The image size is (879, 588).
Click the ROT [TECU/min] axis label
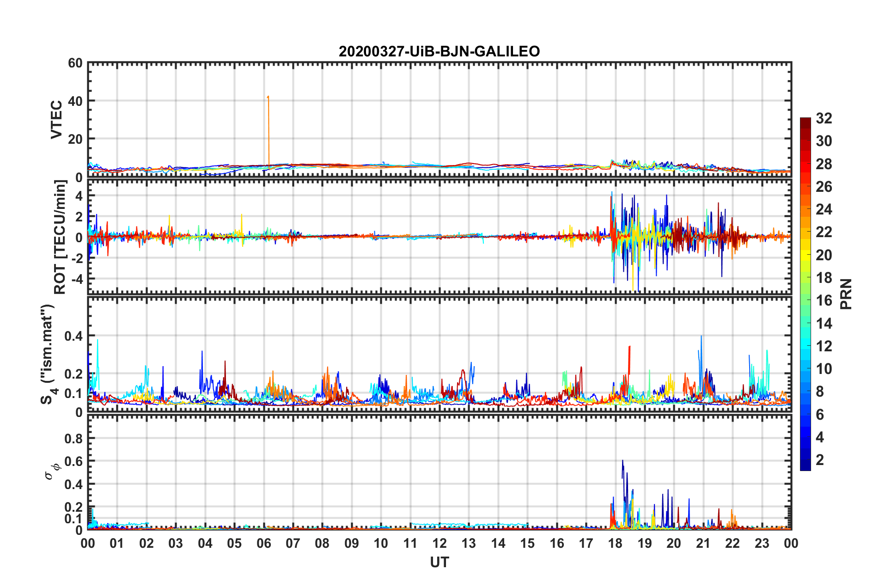click(60, 237)
